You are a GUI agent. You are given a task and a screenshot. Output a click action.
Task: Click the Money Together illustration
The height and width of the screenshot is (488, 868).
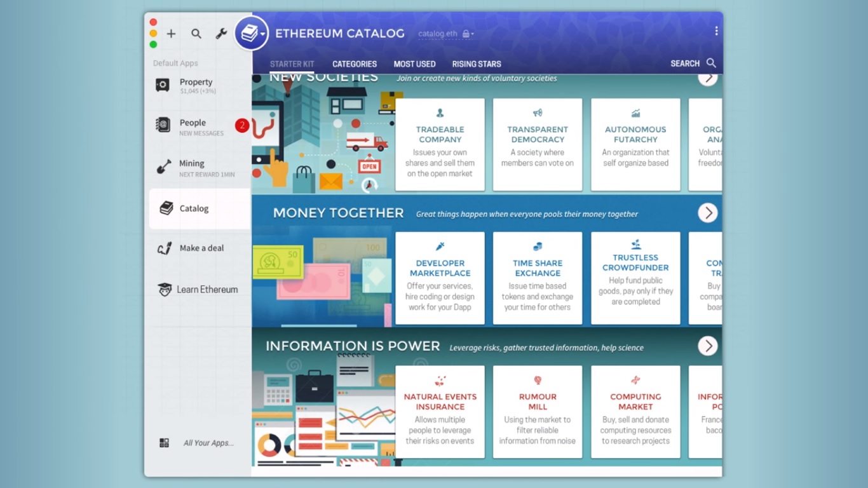coord(322,276)
